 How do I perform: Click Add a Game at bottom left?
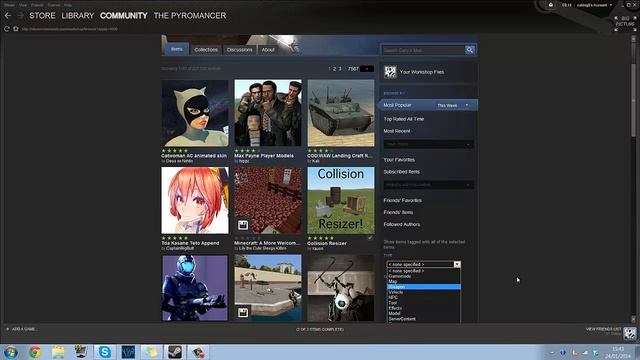[x=21, y=329]
